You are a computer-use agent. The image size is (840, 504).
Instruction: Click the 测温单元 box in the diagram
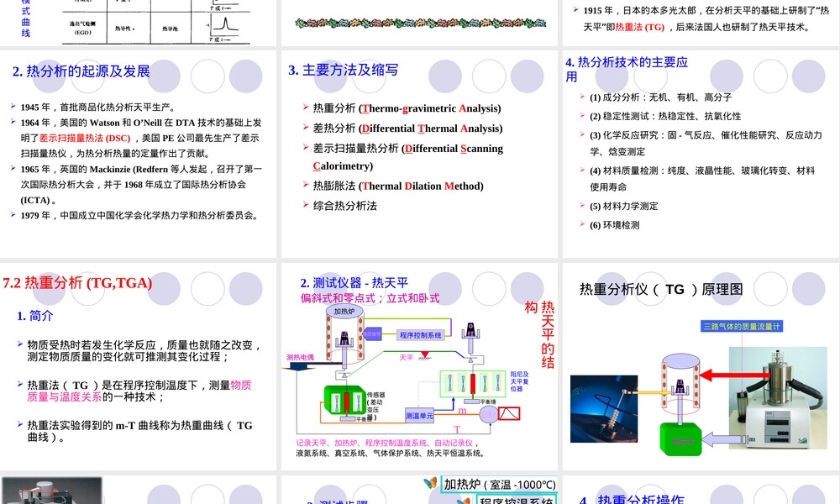[x=419, y=416]
